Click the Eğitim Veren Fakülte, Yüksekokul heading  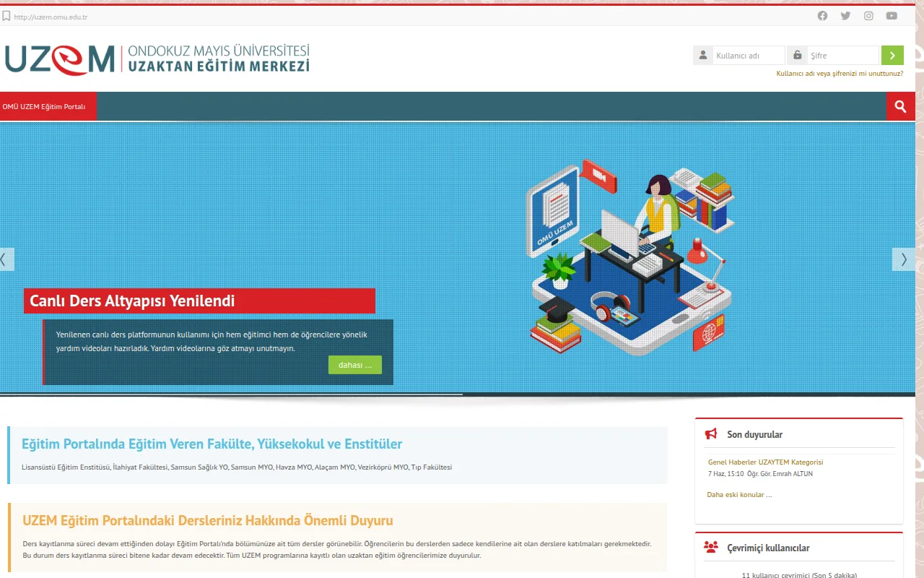[x=212, y=444]
